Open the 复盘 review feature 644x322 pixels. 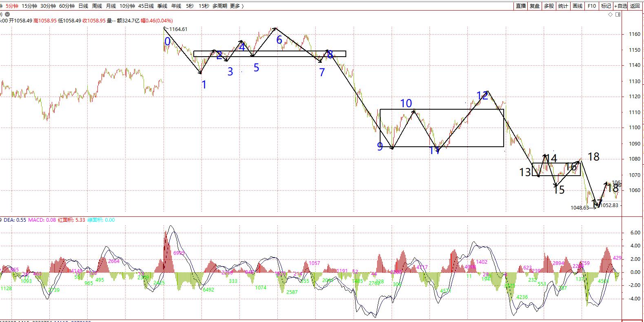(x=535, y=6)
